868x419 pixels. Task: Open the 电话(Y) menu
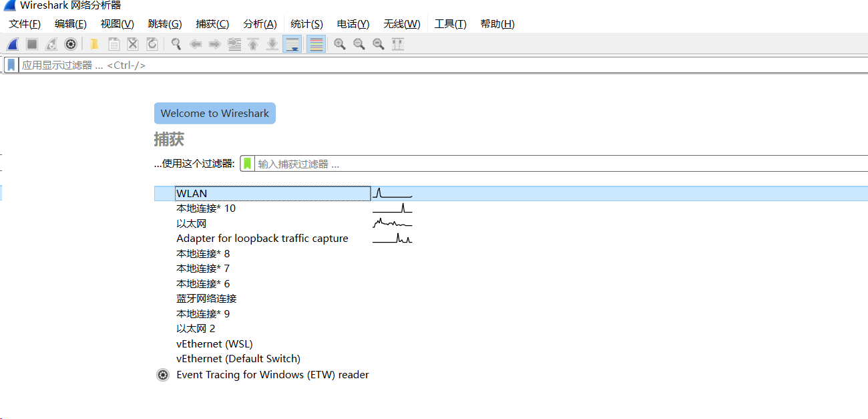click(353, 24)
